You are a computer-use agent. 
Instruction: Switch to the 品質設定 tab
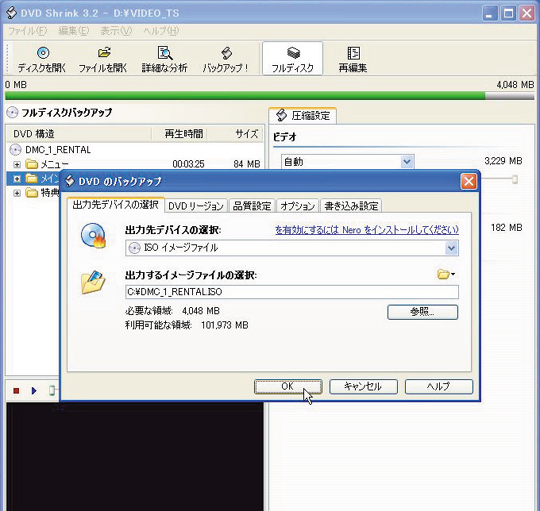click(x=252, y=206)
